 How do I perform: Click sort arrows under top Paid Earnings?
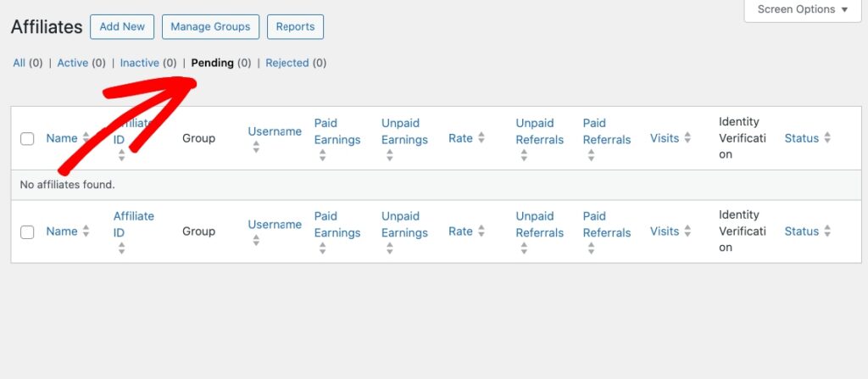click(323, 156)
